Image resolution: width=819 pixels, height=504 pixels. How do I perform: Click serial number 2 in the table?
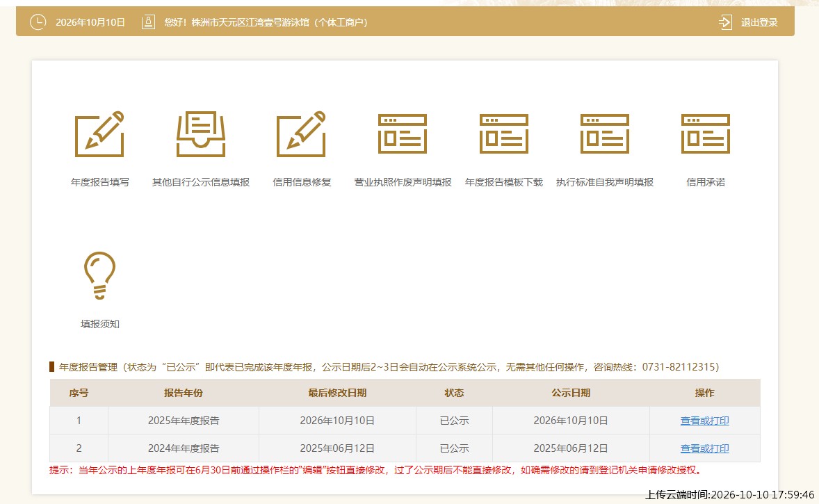79,448
